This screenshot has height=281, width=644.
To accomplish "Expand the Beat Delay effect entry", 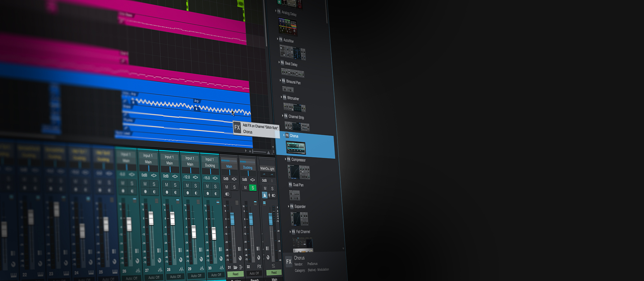I will 279,62.
